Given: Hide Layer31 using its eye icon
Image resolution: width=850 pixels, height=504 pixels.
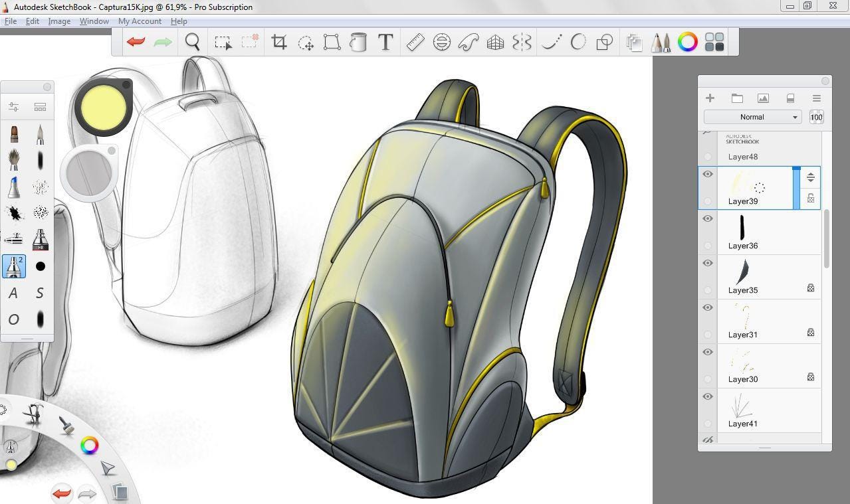Looking at the screenshot, I should (708, 307).
